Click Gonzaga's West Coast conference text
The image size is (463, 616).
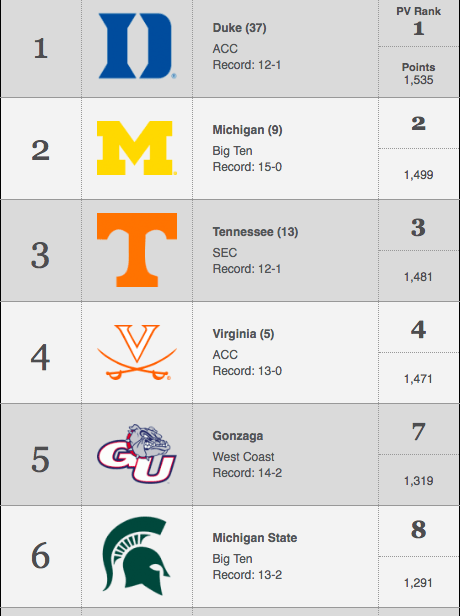(x=243, y=457)
